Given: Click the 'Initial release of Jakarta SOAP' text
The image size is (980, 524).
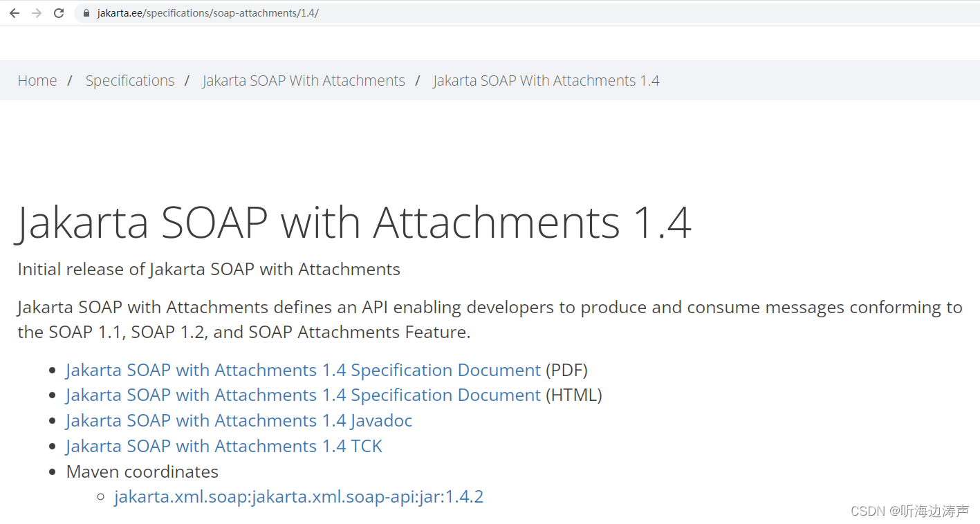Looking at the screenshot, I should (209, 269).
